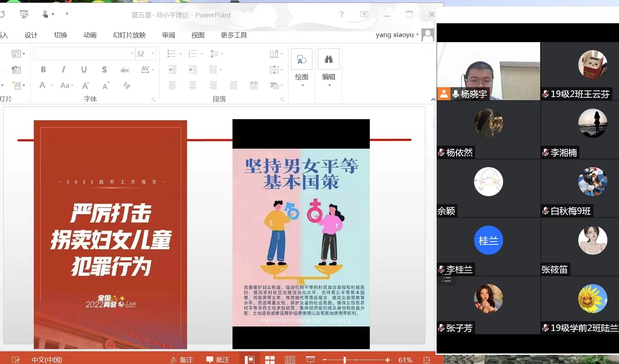
Task: Click the underline formatting icon
Action: point(84,69)
